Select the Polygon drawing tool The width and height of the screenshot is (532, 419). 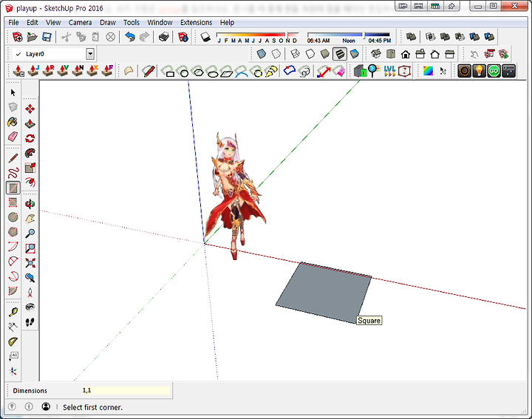click(x=13, y=232)
